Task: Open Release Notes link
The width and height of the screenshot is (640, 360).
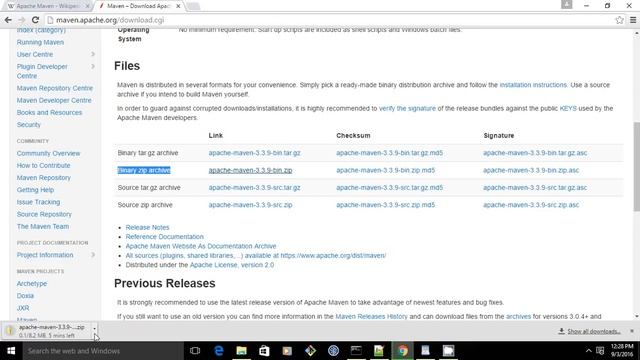Action: 147,227
